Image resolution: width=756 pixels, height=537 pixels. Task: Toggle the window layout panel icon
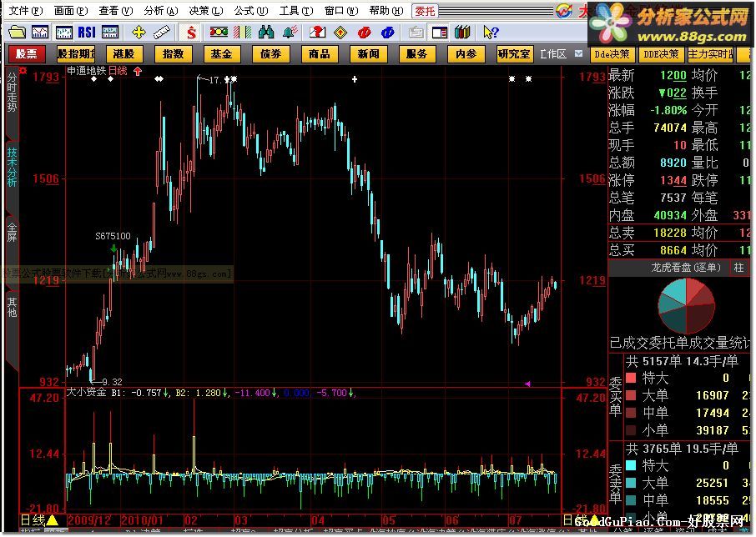click(x=439, y=33)
